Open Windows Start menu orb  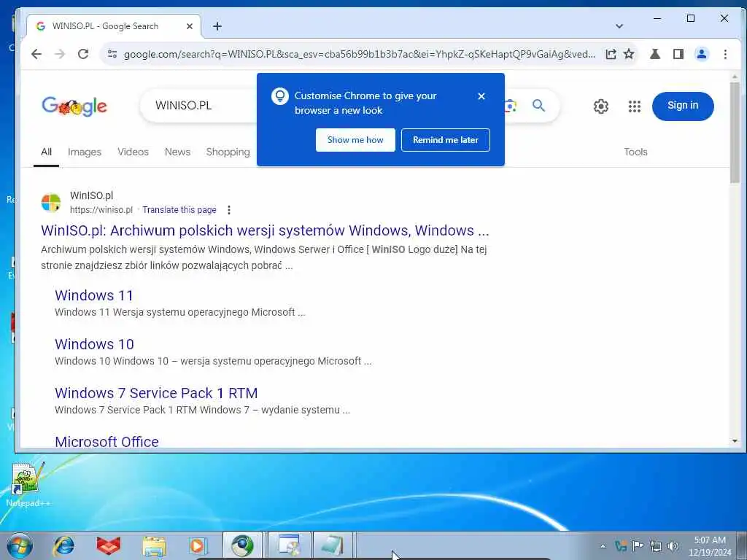[20, 545]
